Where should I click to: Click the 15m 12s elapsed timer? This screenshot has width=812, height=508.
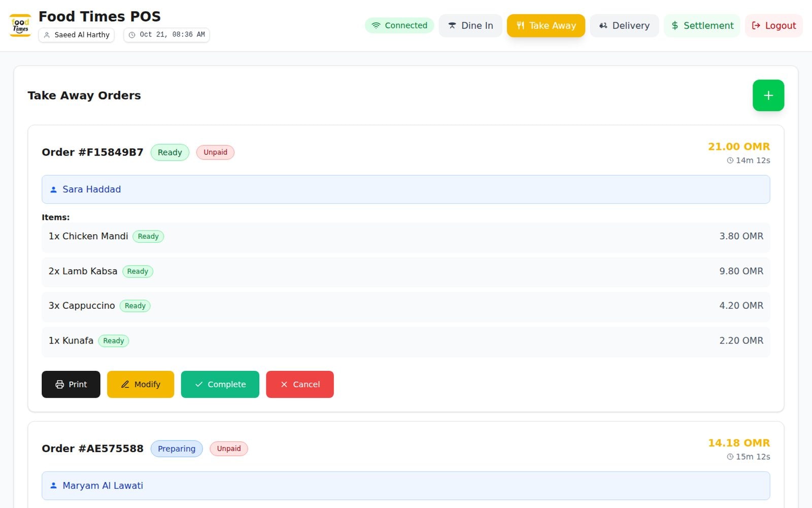coord(749,457)
